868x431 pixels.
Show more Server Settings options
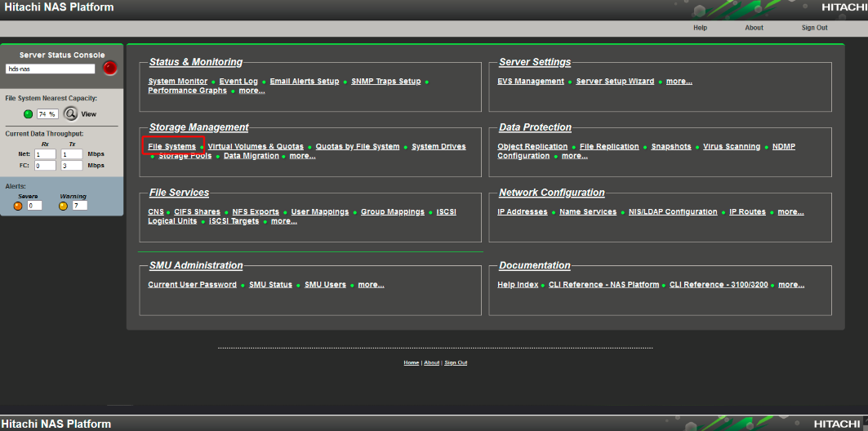click(679, 82)
